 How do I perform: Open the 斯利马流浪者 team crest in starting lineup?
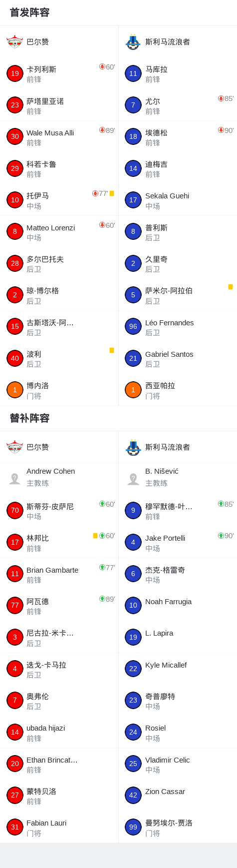(133, 42)
